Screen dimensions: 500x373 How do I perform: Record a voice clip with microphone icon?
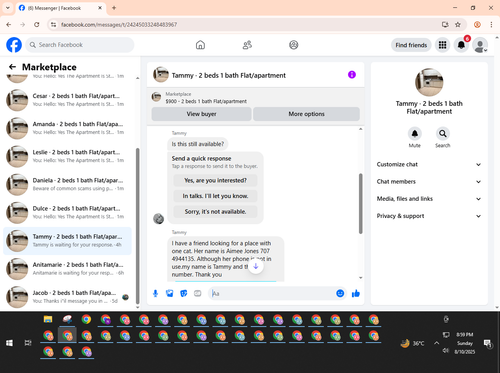[x=155, y=293]
